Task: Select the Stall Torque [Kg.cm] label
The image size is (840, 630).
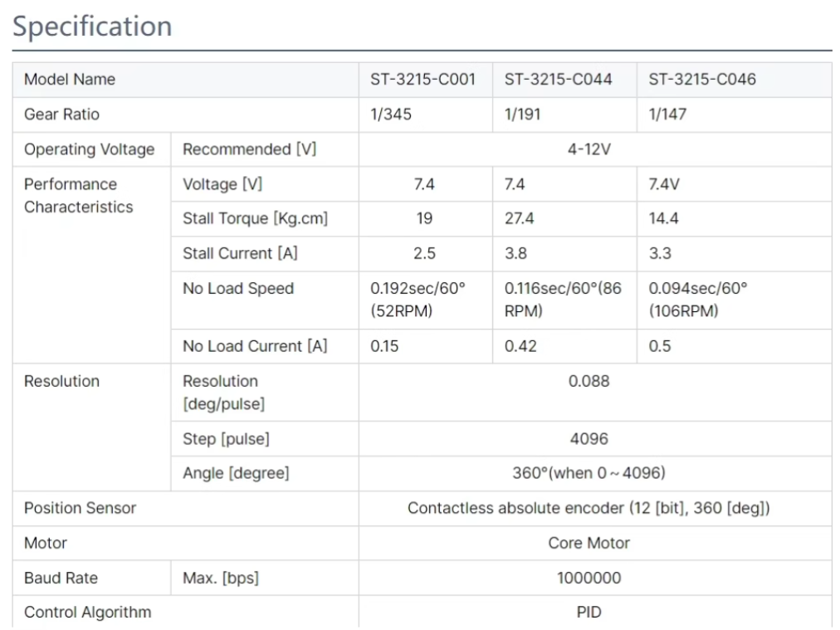Action: (x=255, y=219)
